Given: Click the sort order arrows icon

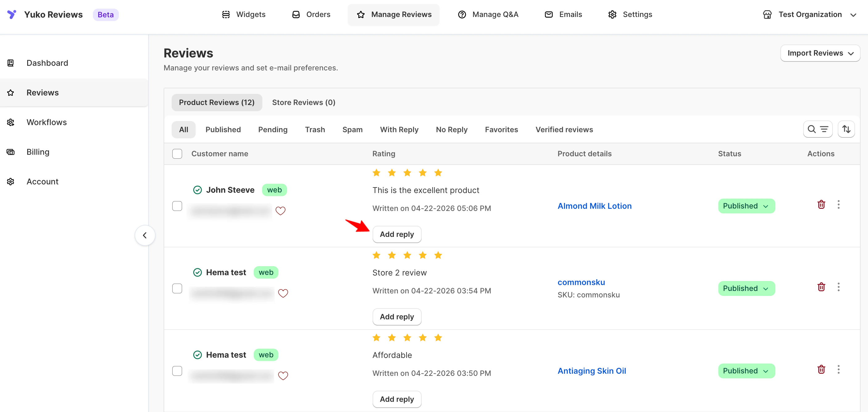Looking at the screenshot, I should point(846,129).
